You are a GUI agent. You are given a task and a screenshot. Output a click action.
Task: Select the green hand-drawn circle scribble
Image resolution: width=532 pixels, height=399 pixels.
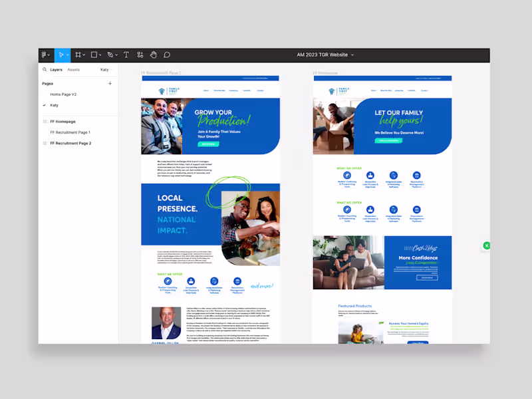point(228,192)
